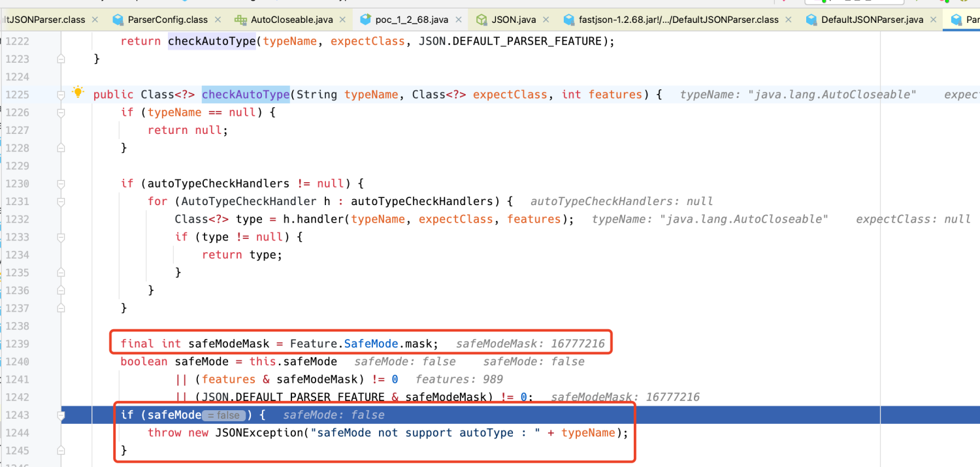Close the poc_1_2_68.java tab

(459, 20)
